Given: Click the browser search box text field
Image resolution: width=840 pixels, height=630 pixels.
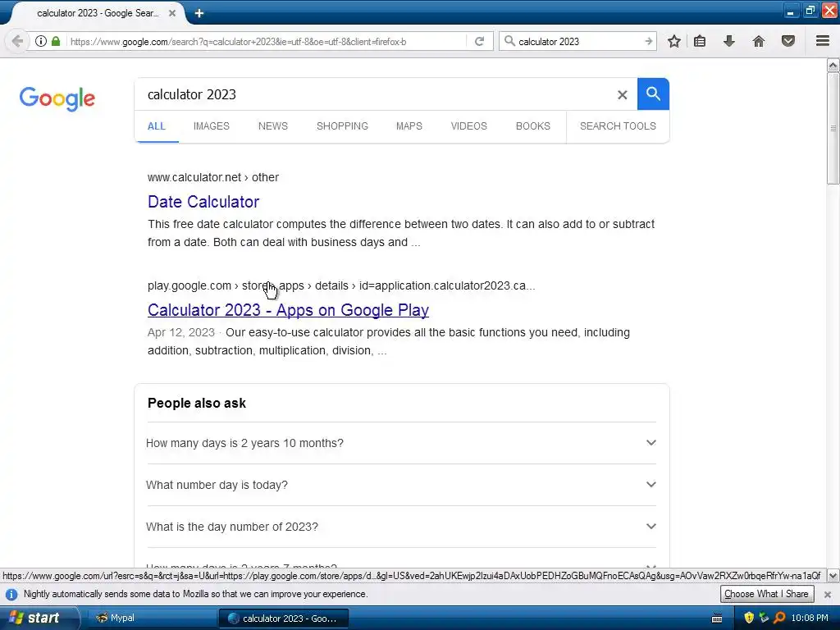Looking at the screenshot, I should point(578,41).
